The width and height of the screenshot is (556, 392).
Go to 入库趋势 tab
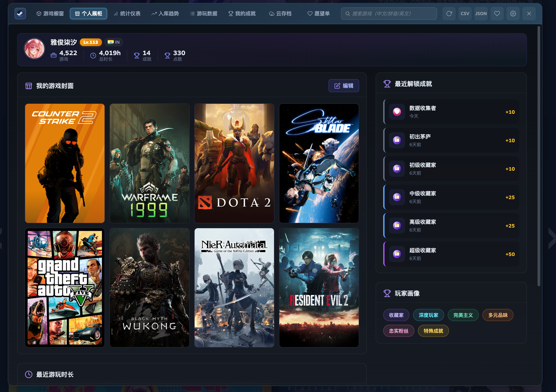click(x=165, y=14)
